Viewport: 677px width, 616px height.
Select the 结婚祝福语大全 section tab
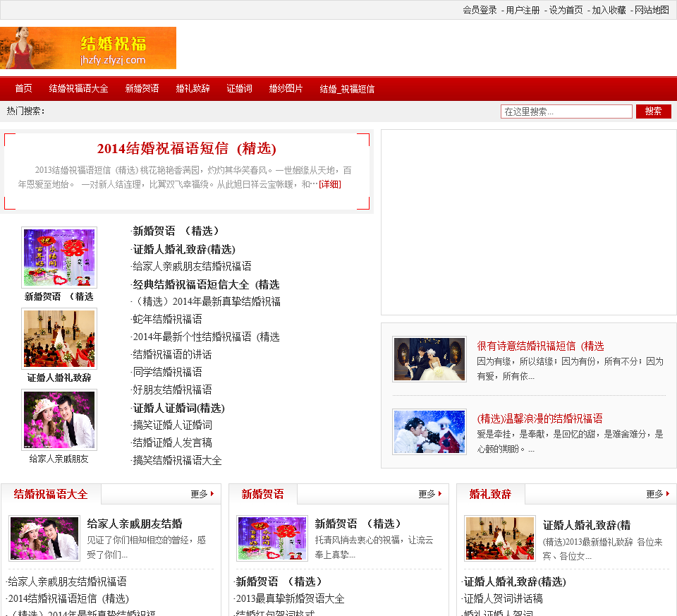pyautogui.click(x=51, y=494)
